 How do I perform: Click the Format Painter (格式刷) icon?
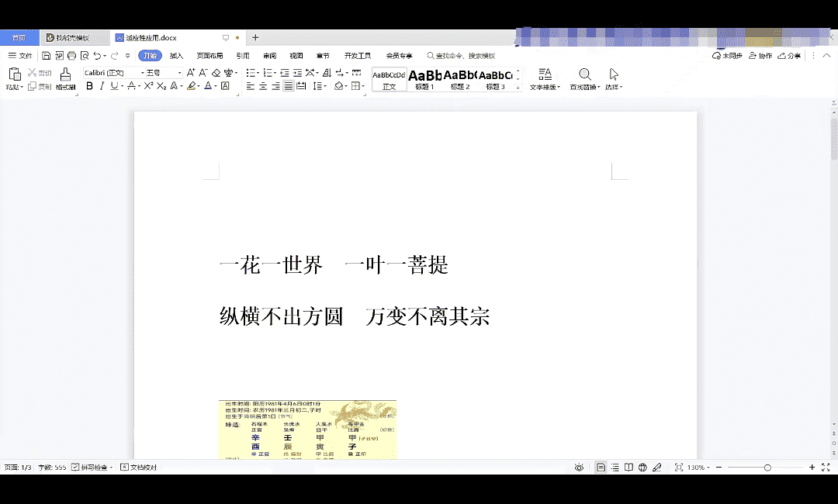coord(65,74)
